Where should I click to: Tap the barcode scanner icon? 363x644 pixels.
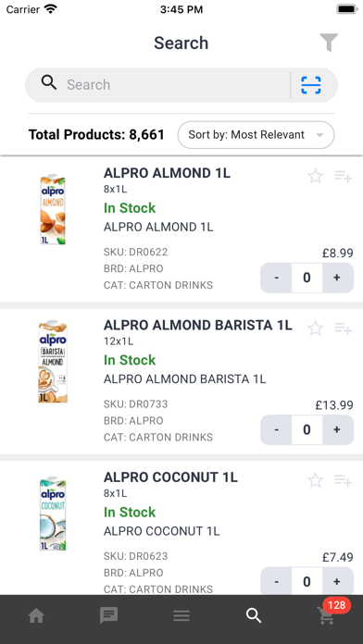[311, 85]
